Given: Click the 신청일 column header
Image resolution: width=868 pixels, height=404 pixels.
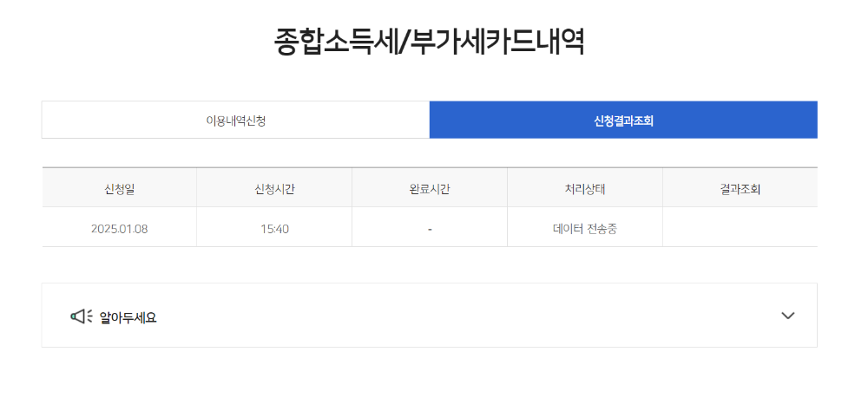Looking at the screenshot, I should (x=119, y=189).
